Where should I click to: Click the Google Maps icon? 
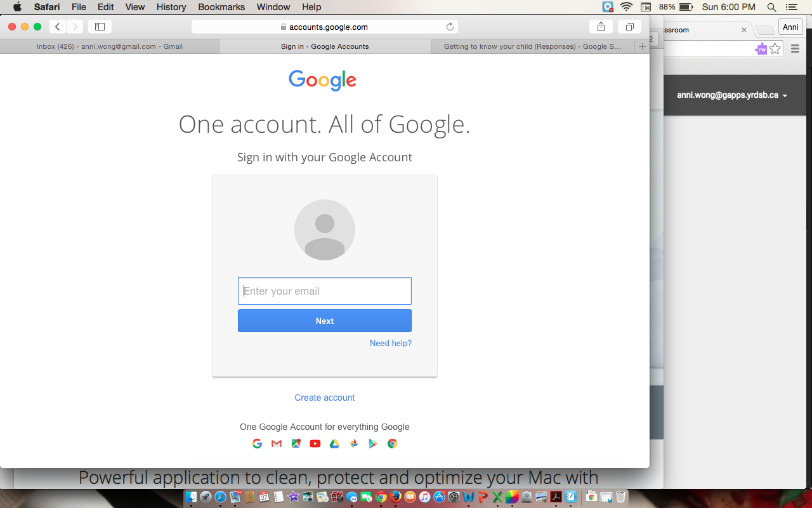click(x=296, y=444)
